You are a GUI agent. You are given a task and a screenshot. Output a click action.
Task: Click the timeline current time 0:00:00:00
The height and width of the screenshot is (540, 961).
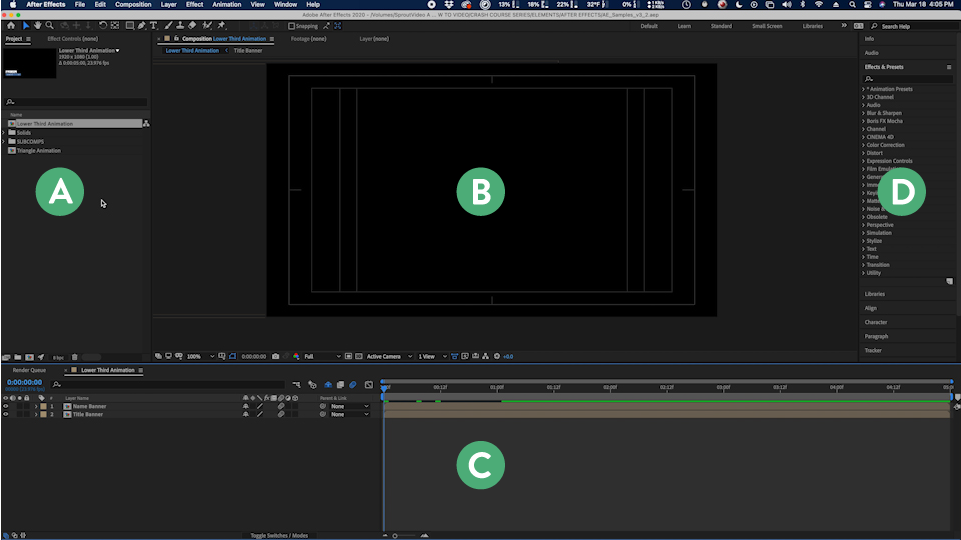click(x=25, y=382)
